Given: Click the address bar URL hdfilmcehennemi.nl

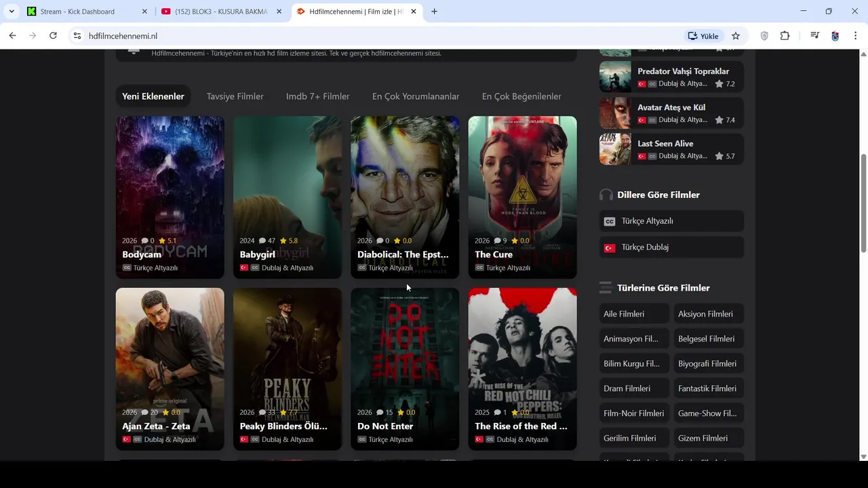Looking at the screenshot, I should (x=123, y=36).
